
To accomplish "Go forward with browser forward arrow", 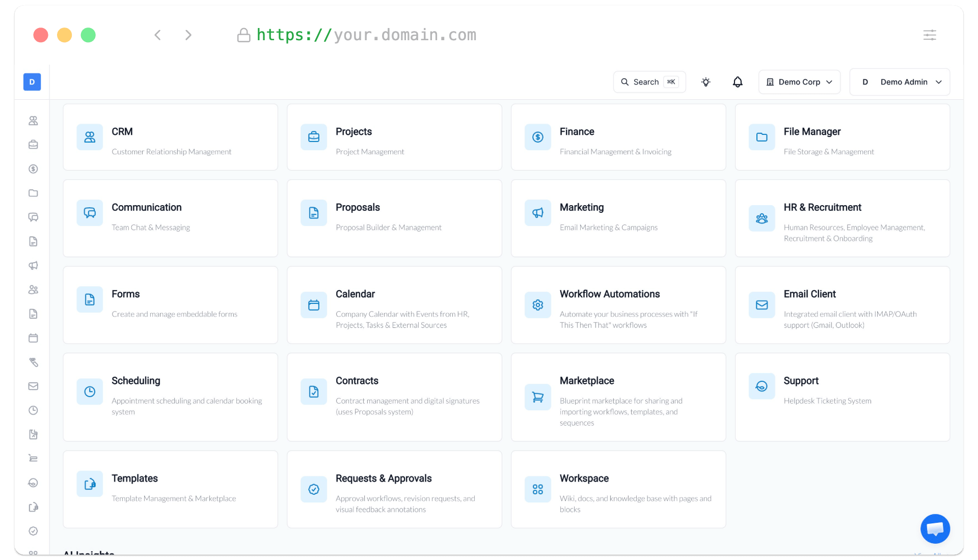I will pos(188,35).
